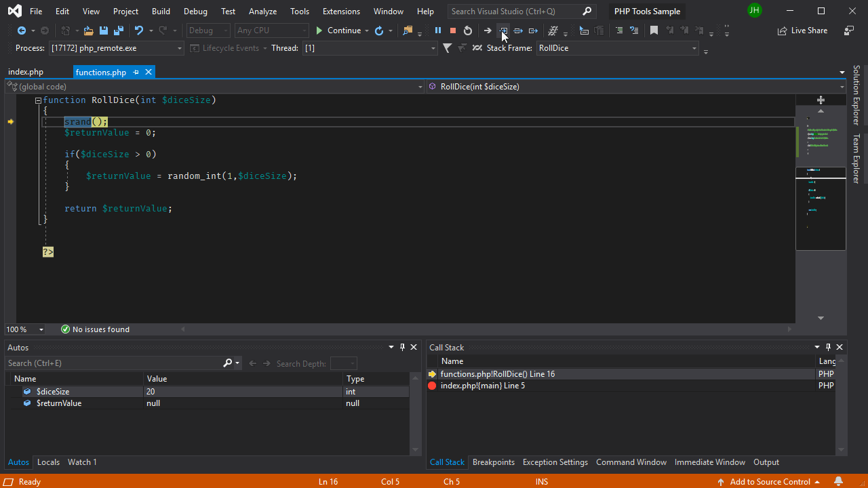Switch to the index.php tab
Image resolution: width=868 pixels, height=488 pixels.
[x=26, y=72]
